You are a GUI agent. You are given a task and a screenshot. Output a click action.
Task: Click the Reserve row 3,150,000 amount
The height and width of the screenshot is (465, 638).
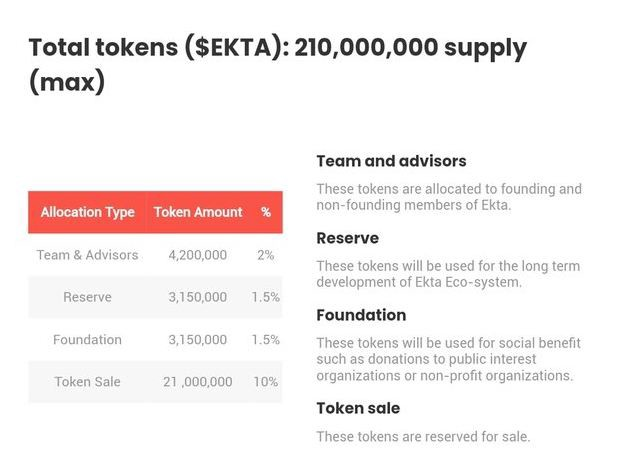pyautogui.click(x=198, y=297)
